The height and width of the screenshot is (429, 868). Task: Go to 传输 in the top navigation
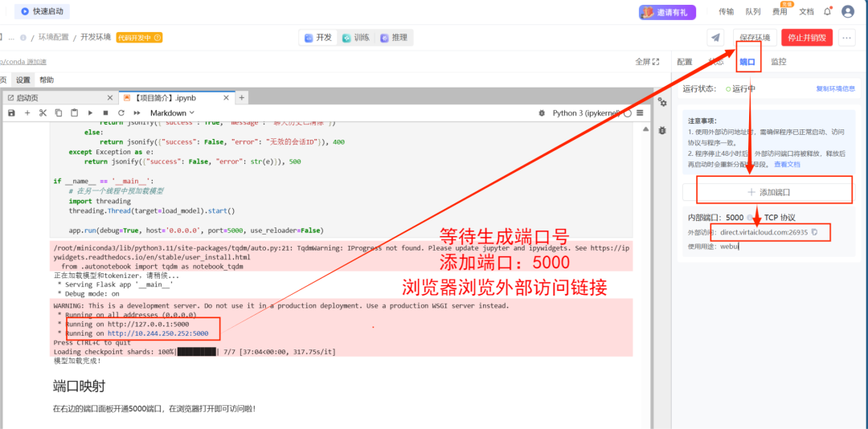click(727, 11)
